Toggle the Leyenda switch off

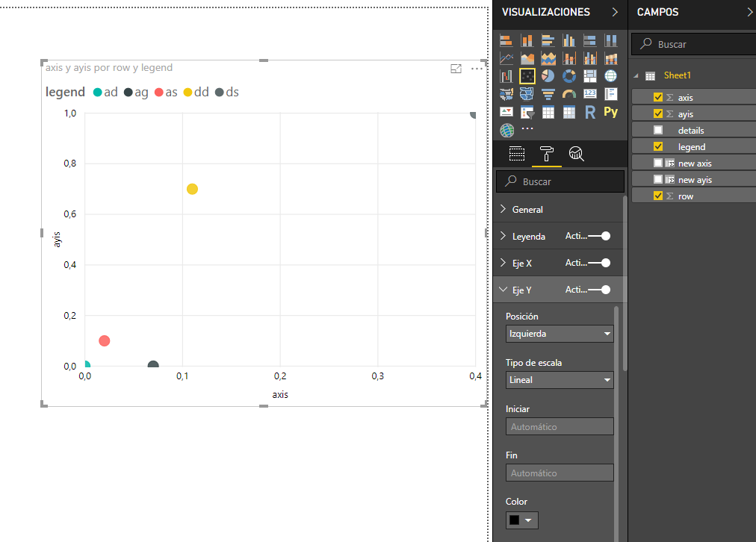[x=599, y=236]
